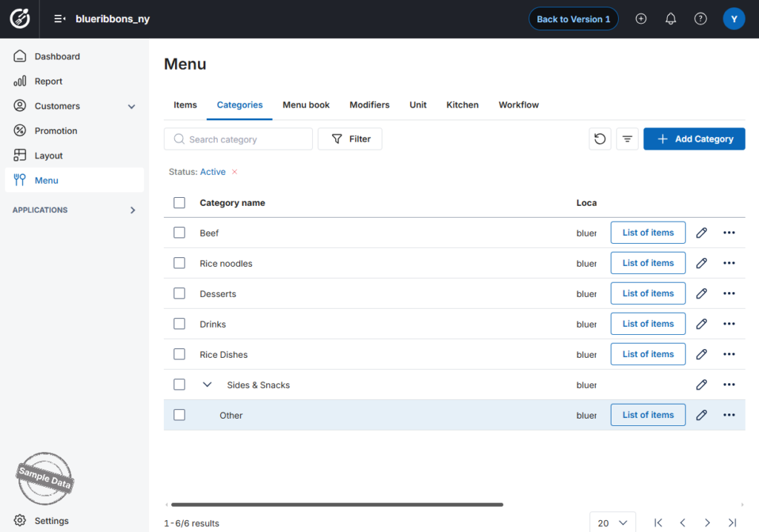Open the sort lines icon button
The image size is (759, 532).
(x=627, y=139)
